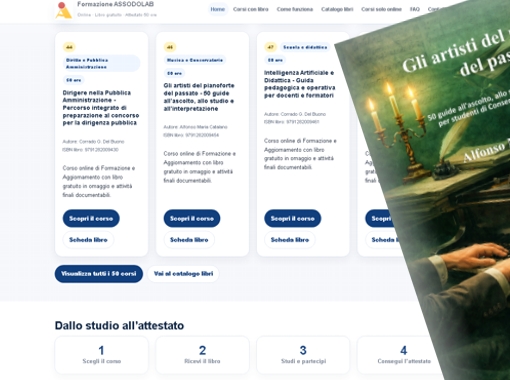Open Scheda libro for the Pubblica Amministrazione course

coord(88,240)
